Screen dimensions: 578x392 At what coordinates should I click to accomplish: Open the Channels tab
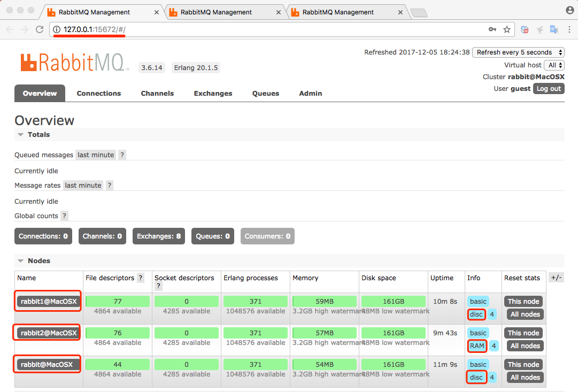pyautogui.click(x=157, y=93)
